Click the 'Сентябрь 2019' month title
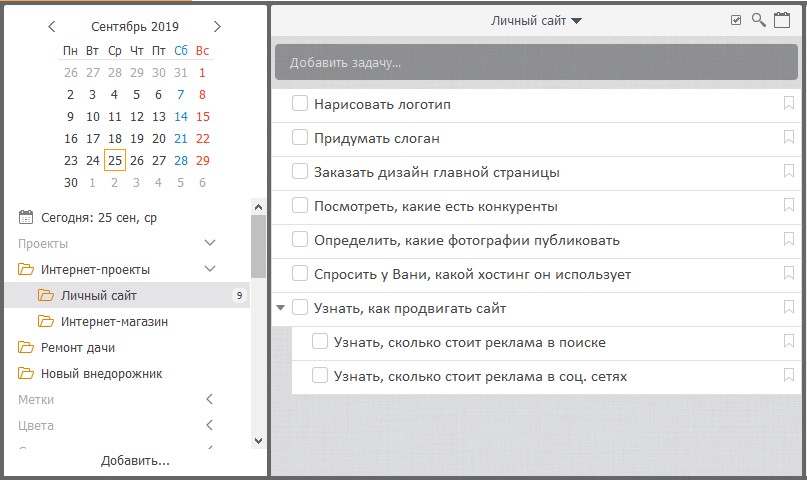 [135, 27]
